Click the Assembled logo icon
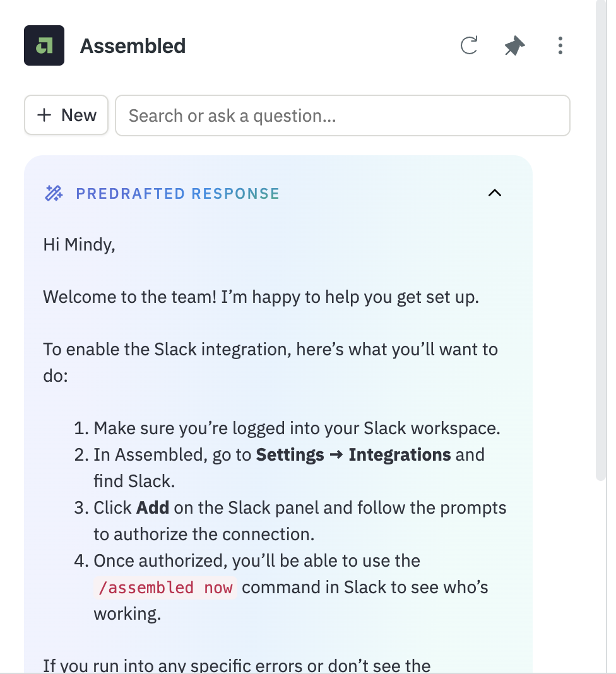 [44, 45]
